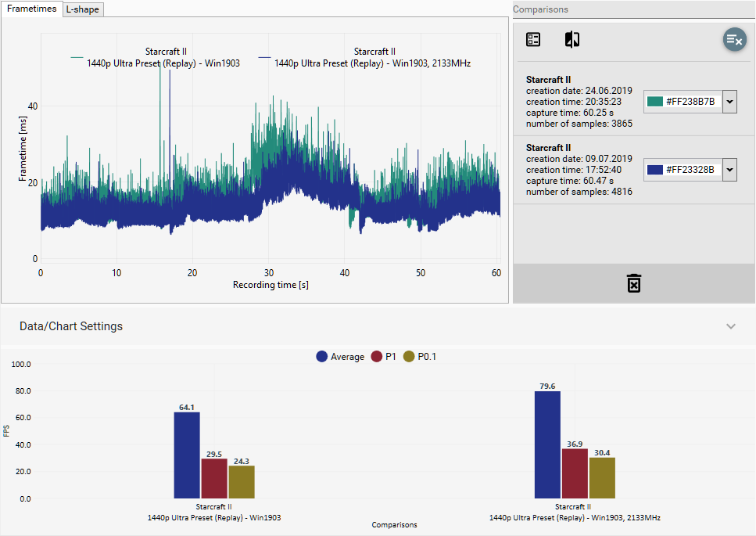Click the 29.5 P1 bar
The width and height of the screenshot is (756, 536).
click(214, 478)
